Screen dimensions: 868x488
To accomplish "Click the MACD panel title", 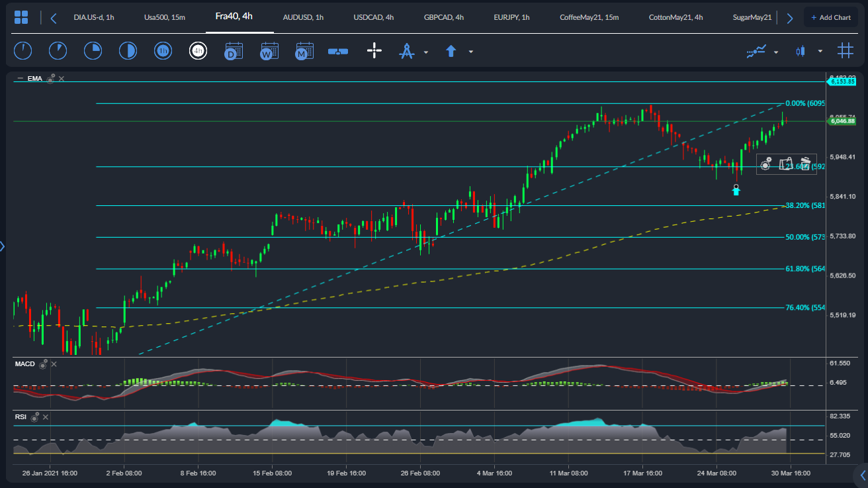I will pos(25,364).
